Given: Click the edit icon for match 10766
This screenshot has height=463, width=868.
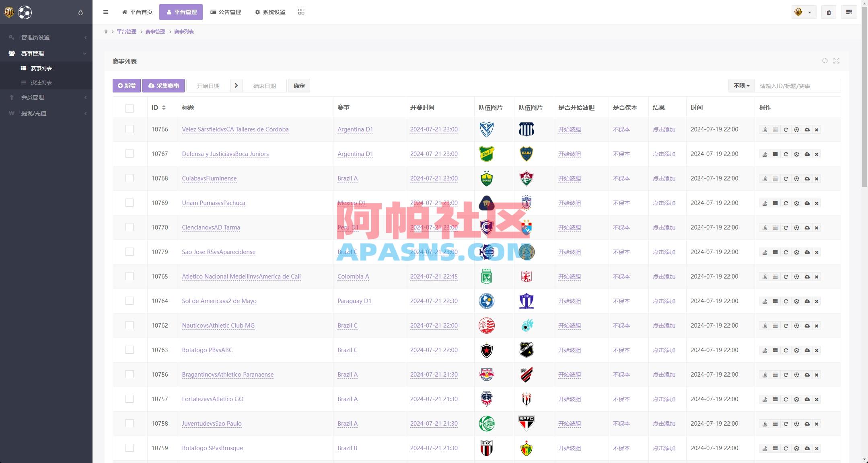Looking at the screenshot, I should 764,129.
